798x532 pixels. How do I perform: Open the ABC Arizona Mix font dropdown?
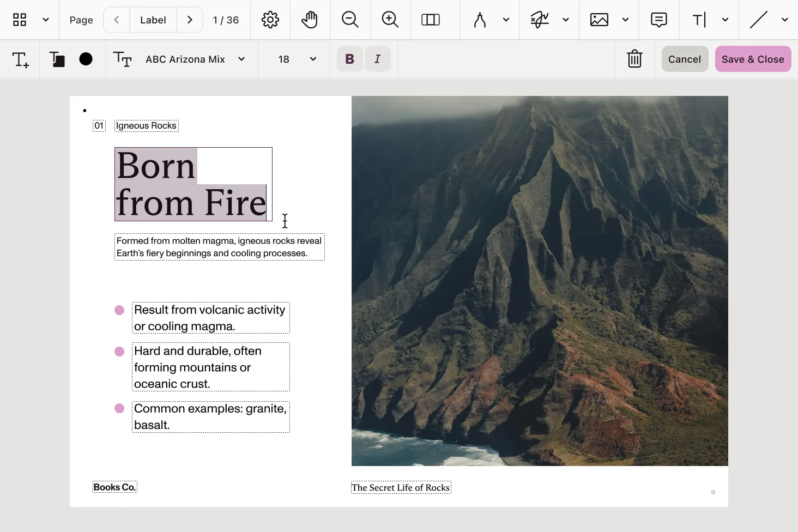pos(194,59)
